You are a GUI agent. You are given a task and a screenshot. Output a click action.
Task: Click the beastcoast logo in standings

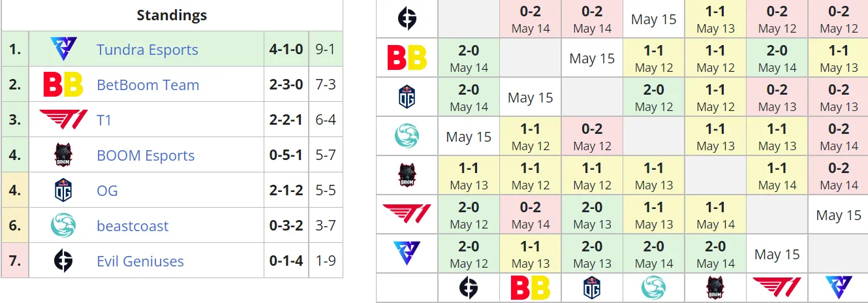tap(63, 226)
